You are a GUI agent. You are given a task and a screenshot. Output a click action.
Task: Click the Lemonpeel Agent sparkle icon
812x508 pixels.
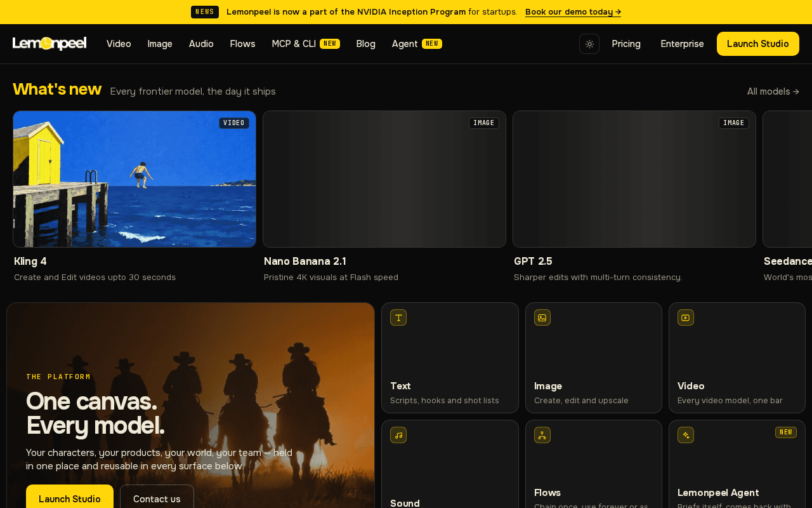tap(686, 435)
